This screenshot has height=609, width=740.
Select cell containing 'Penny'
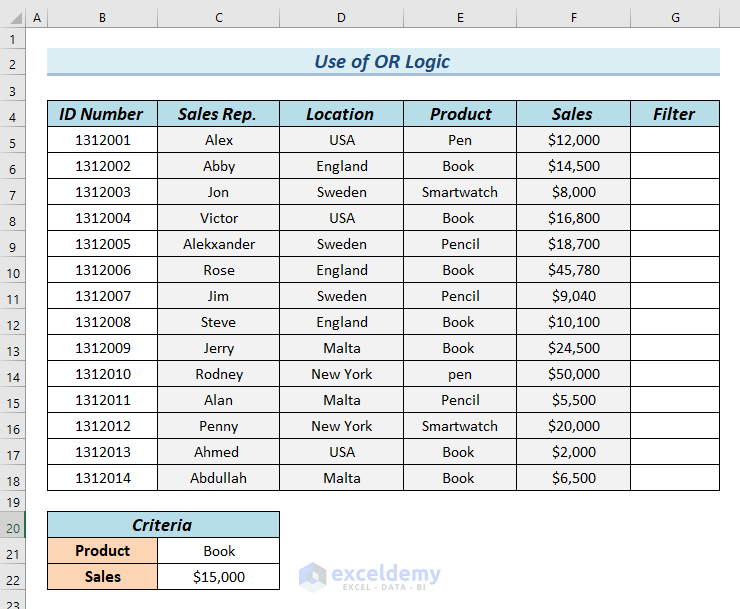coord(219,425)
